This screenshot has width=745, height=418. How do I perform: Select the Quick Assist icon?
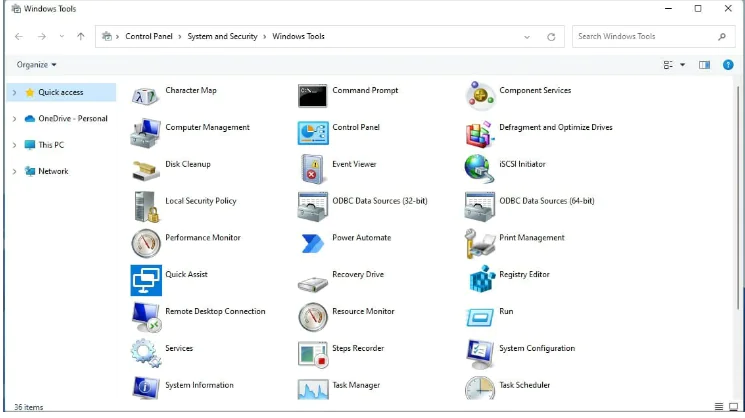[x=146, y=279]
